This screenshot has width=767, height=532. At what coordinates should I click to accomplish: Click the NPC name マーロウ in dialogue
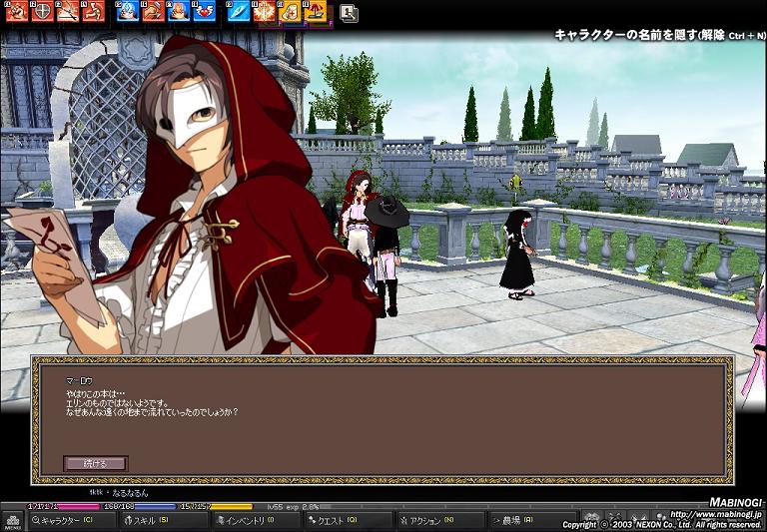click(79, 381)
